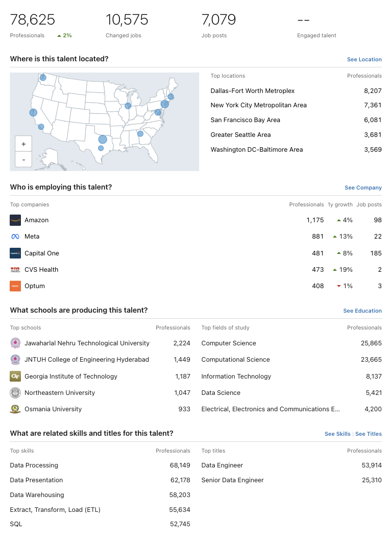Click the Northeastern University seal icon
Screen dimensions: 392x541
(15, 393)
